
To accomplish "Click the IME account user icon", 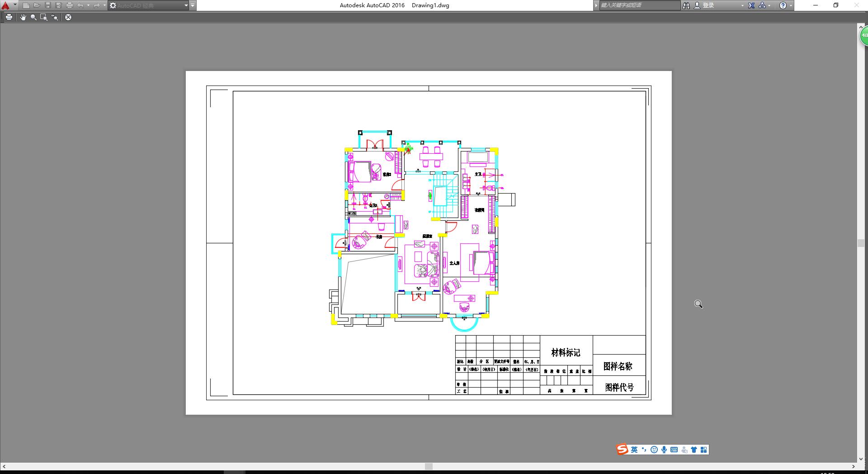I will coord(684,450).
